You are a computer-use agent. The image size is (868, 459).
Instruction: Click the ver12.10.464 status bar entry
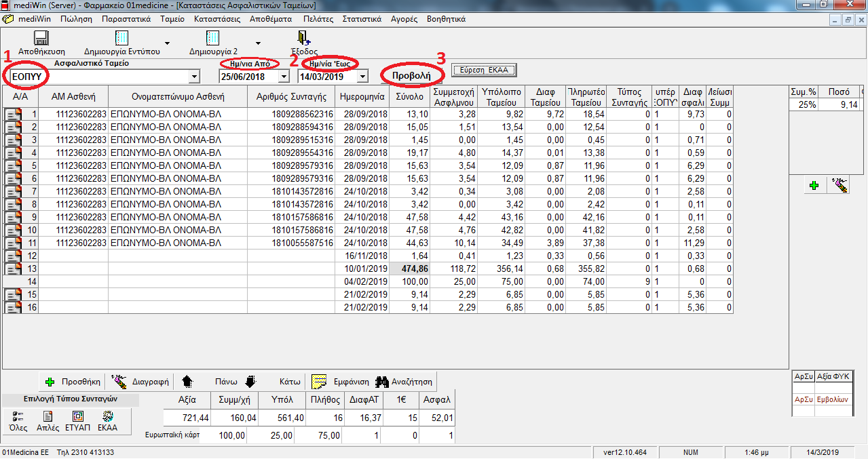click(624, 452)
